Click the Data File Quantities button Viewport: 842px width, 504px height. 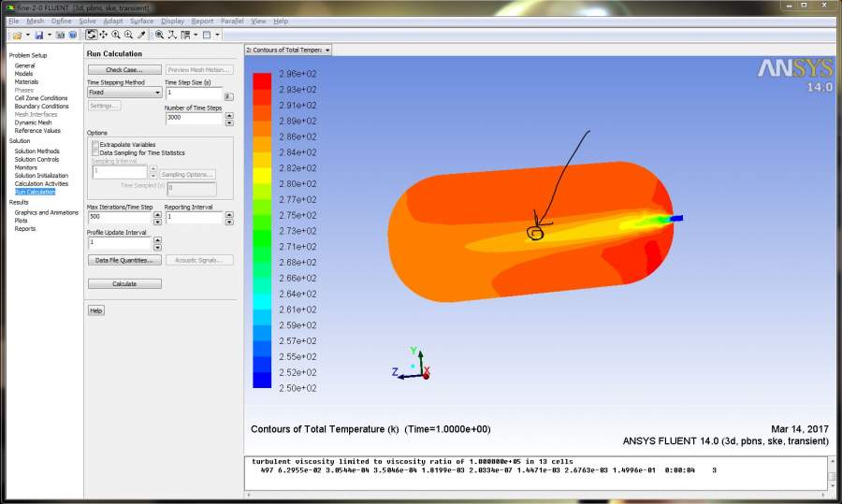[124, 260]
